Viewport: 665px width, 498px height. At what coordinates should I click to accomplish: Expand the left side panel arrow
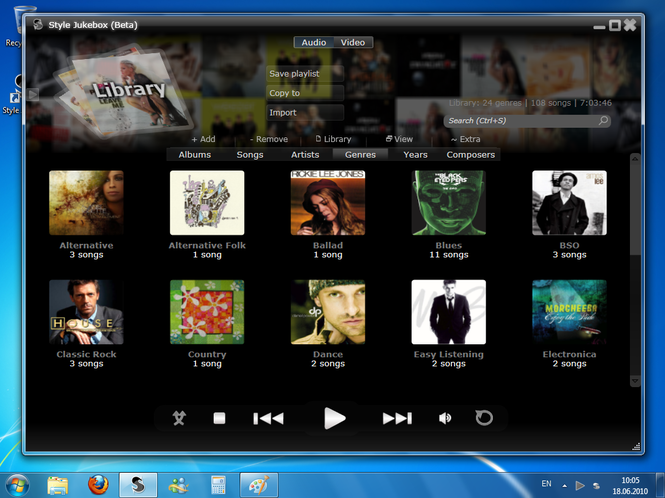pos(33,94)
